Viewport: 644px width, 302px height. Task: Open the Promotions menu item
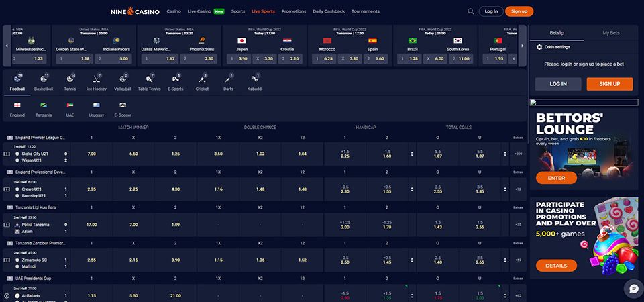pyautogui.click(x=294, y=11)
